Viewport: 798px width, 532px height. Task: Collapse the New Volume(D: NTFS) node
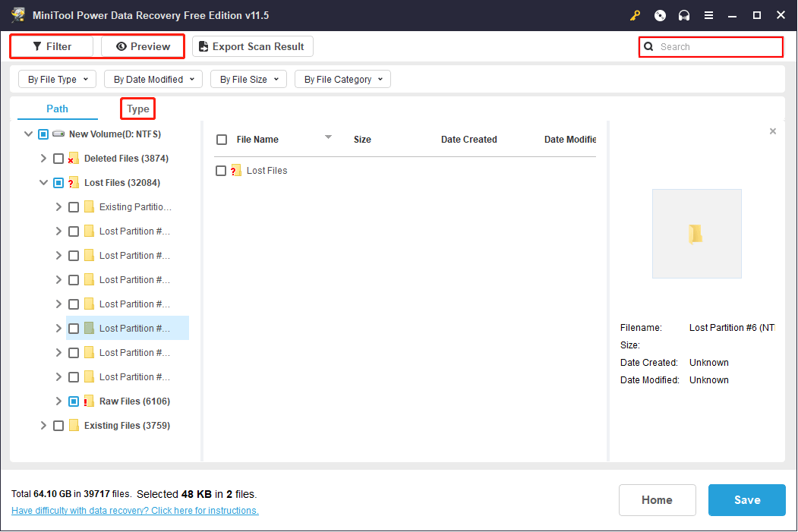pyautogui.click(x=29, y=134)
